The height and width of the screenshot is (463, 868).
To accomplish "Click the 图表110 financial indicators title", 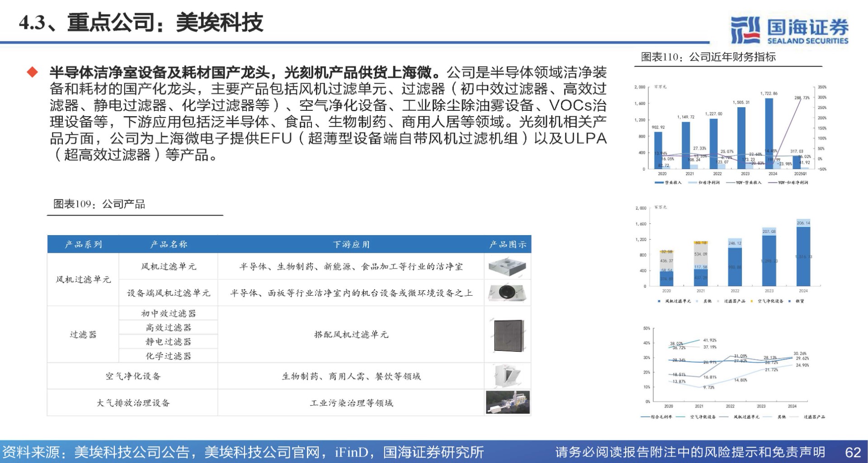I will (x=708, y=57).
